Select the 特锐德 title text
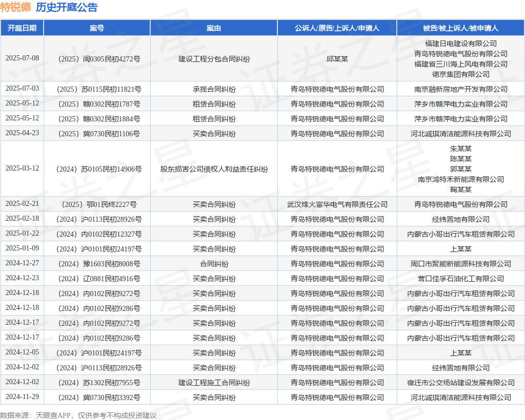 15,7
